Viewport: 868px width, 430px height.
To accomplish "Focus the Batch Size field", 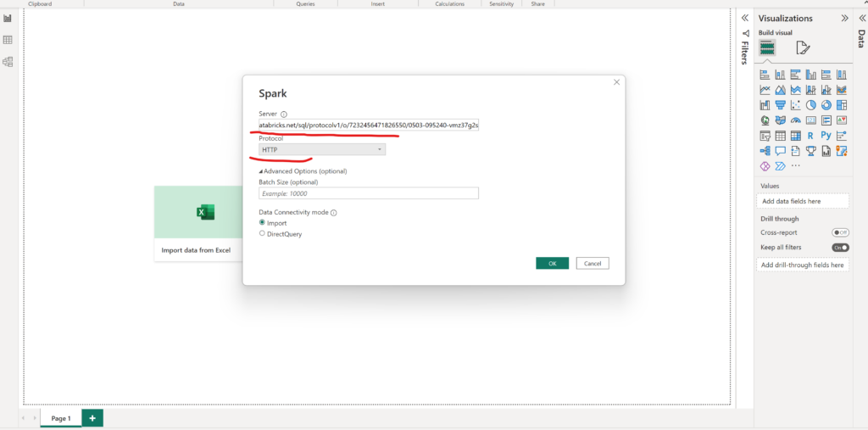I will pyautogui.click(x=369, y=193).
